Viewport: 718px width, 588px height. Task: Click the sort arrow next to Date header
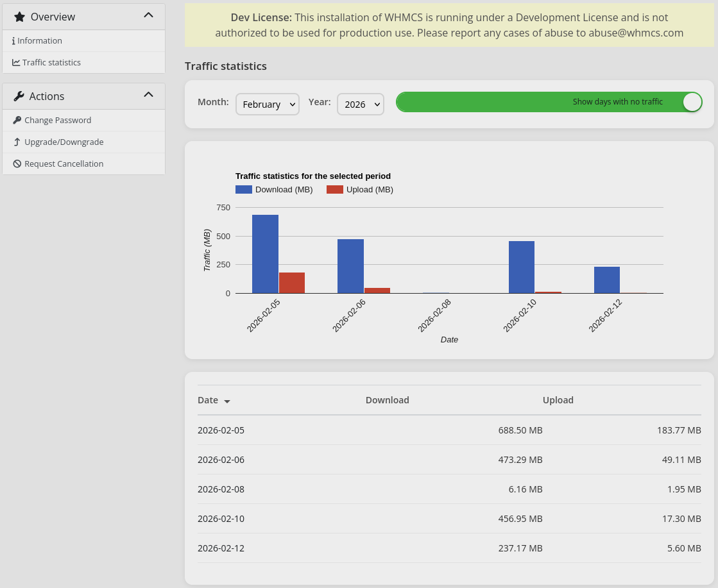point(227,401)
